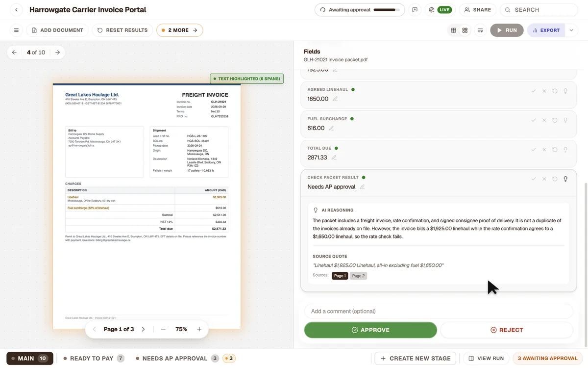Show AI reasoning for Agreed Linehaul
Viewport: 588px width, 368px height.
point(565,91)
